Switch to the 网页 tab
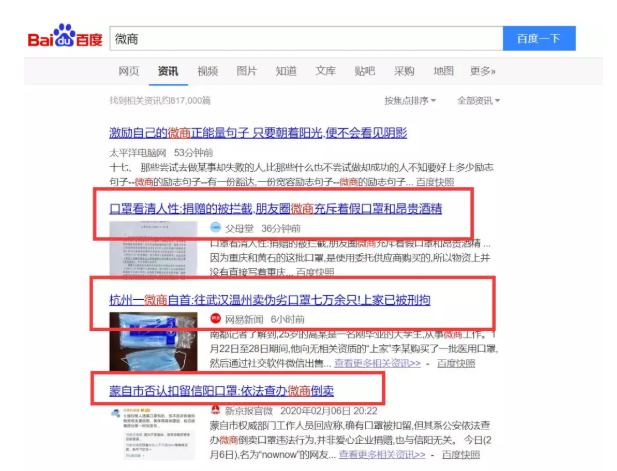 tap(129, 71)
